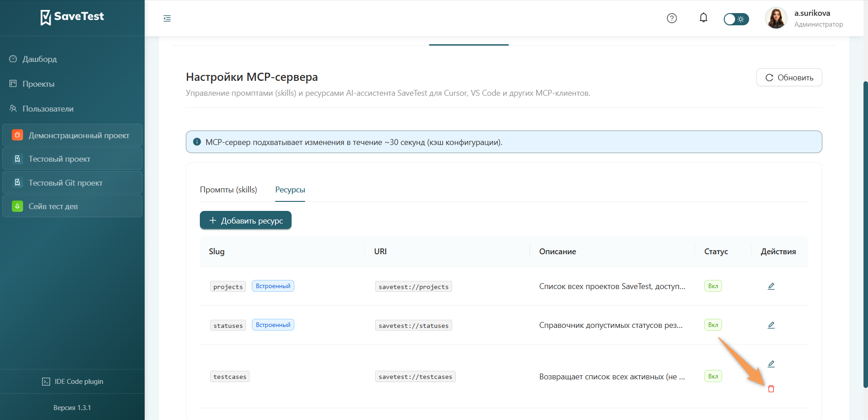Click the Настройки MCP-сервера heading
Image resolution: width=868 pixels, height=420 pixels.
click(x=252, y=77)
